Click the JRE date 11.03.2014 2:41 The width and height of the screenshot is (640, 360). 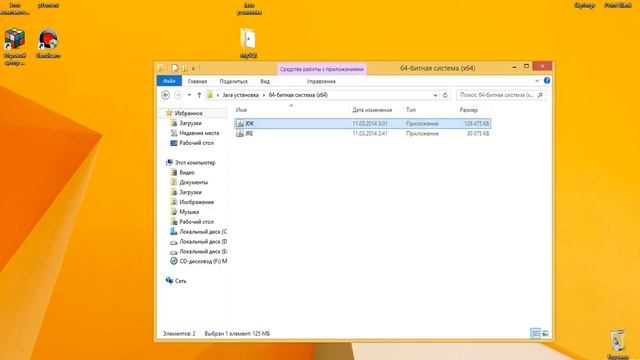coord(370,133)
